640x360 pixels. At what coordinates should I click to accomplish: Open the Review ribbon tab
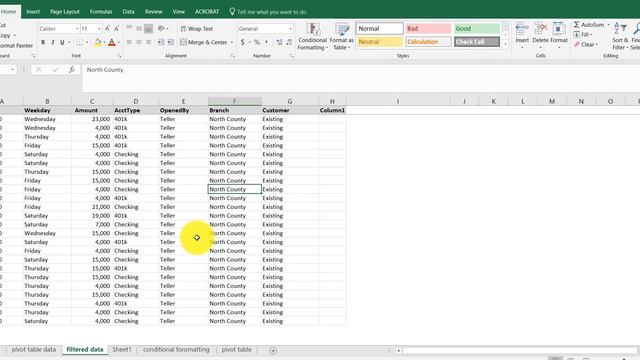(153, 11)
